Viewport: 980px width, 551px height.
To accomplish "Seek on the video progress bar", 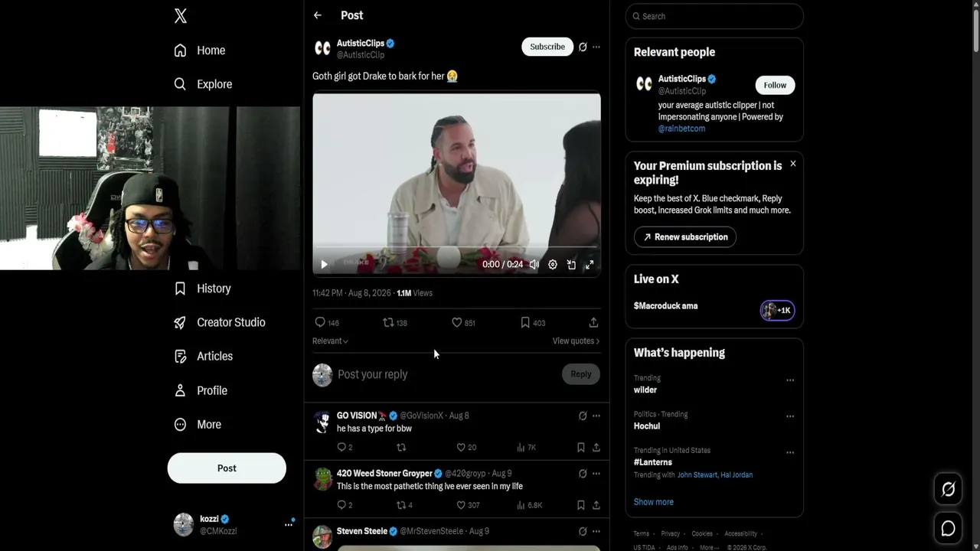I will [x=456, y=248].
